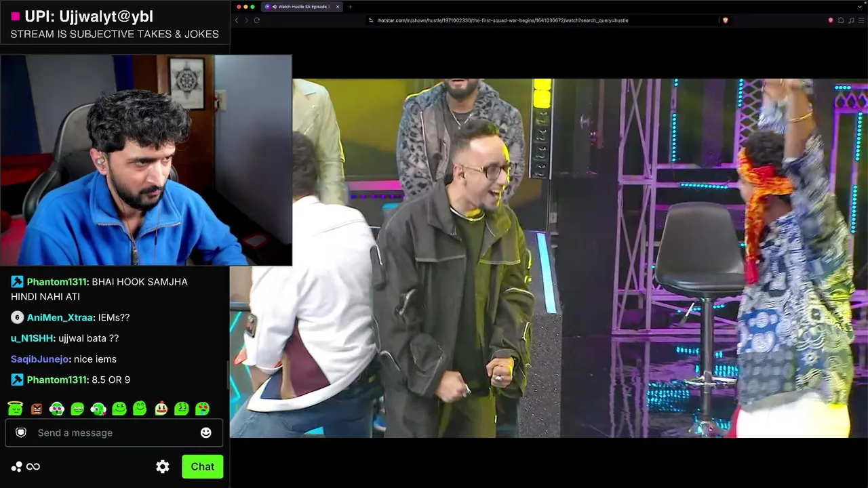This screenshot has height=488, width=868.
Task: Insert the open-eyed smiling green emote
Action: click(119, 409)
